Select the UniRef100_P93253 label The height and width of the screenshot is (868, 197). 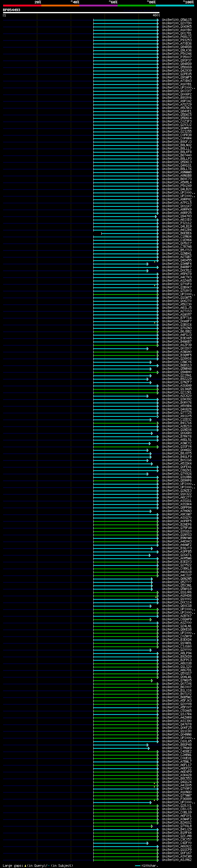177,40
